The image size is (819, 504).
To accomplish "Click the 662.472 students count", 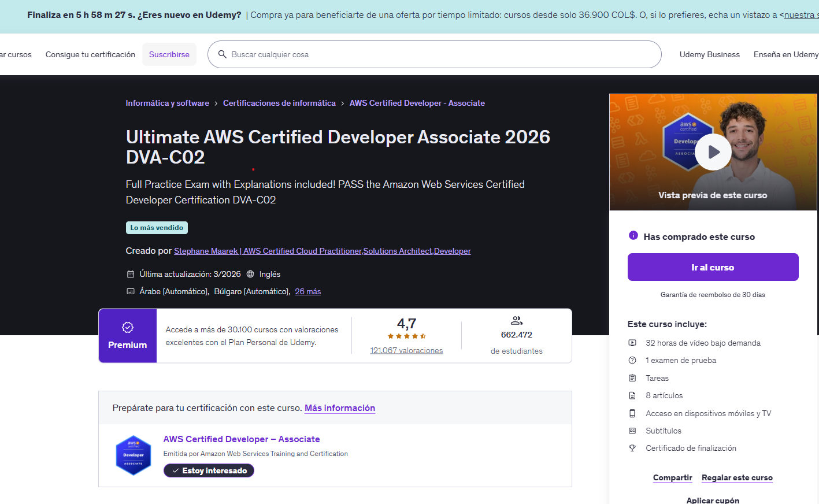I will tap(517, 335).
